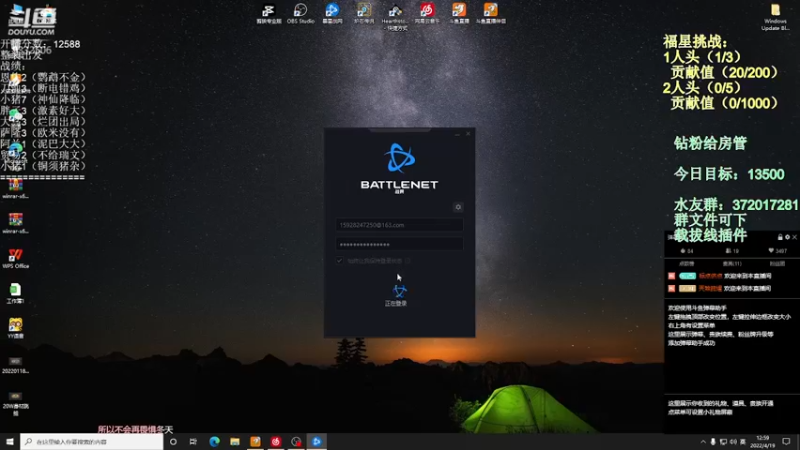Open Microsoft Edge from taskbar
This screenshot has height=450, width=800.
point(214,441)
